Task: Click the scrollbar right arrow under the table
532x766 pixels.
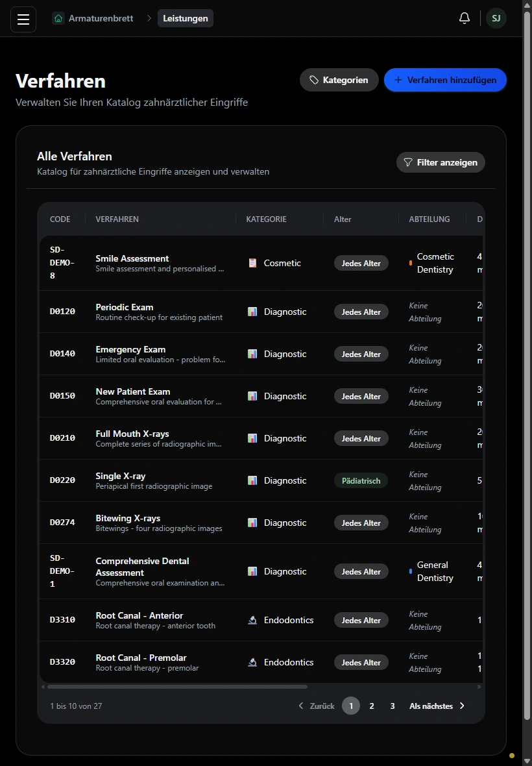Action: pyautogui.click(x=479, y=687)
